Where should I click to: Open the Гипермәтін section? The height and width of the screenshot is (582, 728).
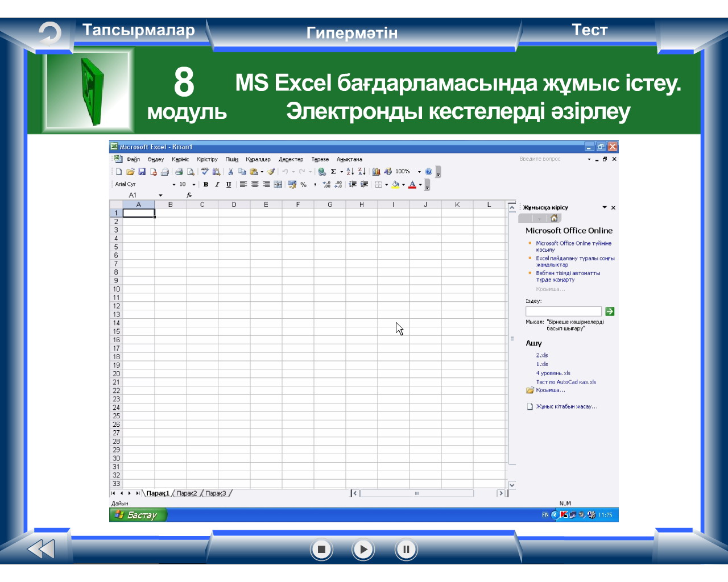[x=352, y=33]
